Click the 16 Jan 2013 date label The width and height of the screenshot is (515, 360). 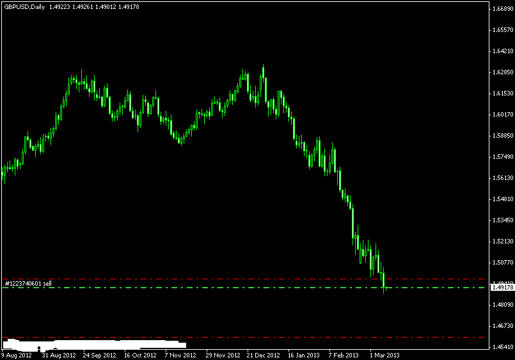(x=303, y=355)
